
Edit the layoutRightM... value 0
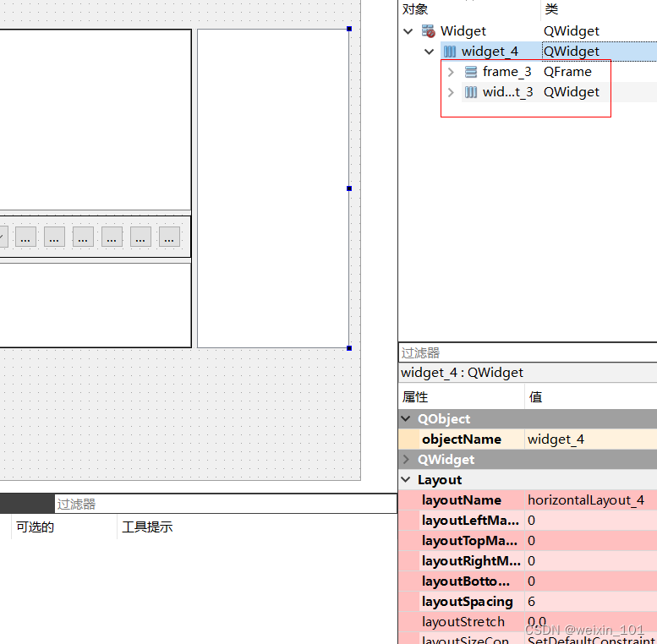point(591,560)
